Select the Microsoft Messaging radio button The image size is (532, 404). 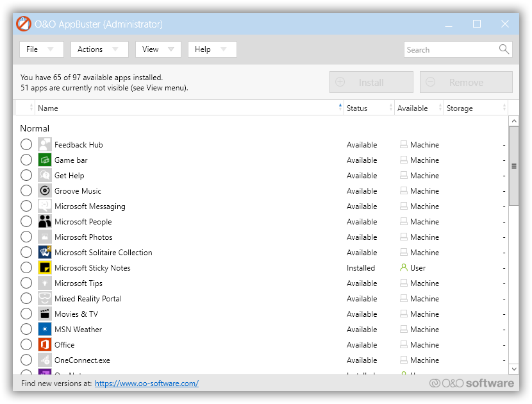[26, 206]
